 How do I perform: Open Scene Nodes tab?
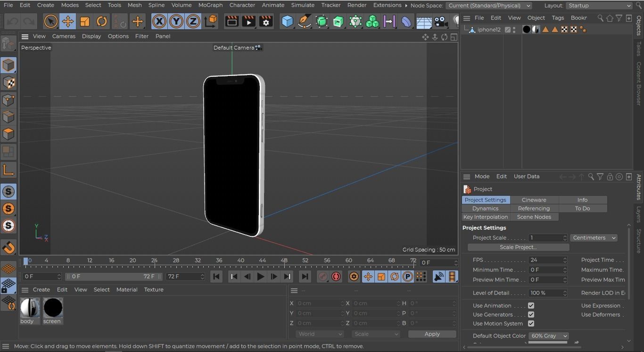pos(534,217)
